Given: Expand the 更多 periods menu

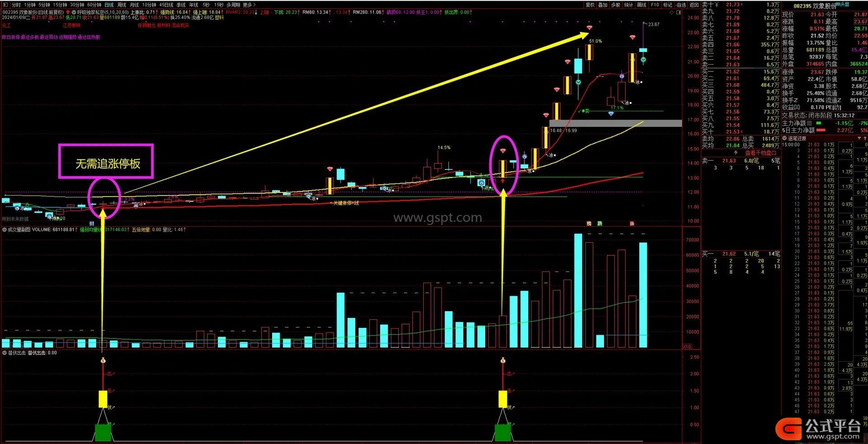Looking at the screenshot, I should 249,5.
